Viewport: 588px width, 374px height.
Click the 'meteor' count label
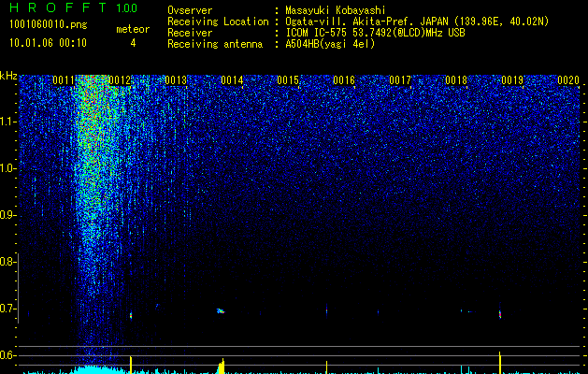(x=133, y=29)
